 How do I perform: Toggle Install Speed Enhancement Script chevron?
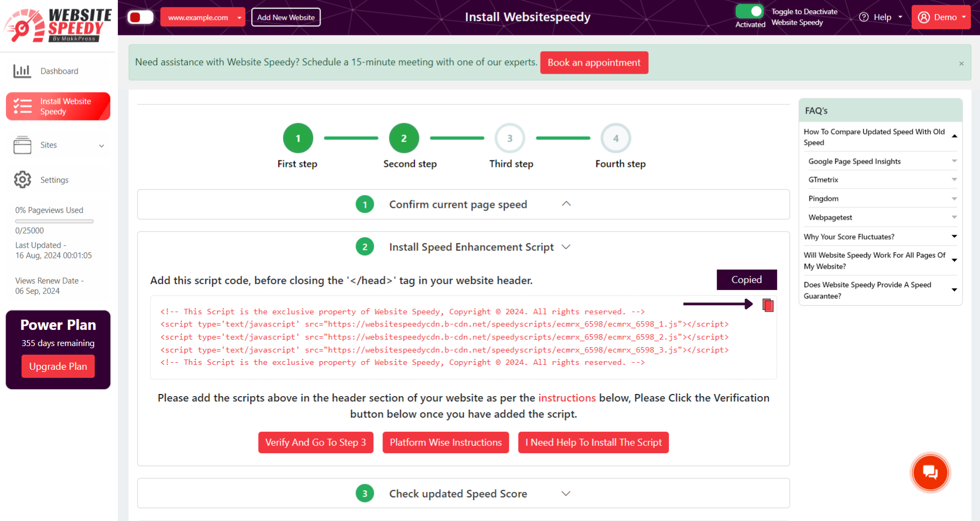566,247
